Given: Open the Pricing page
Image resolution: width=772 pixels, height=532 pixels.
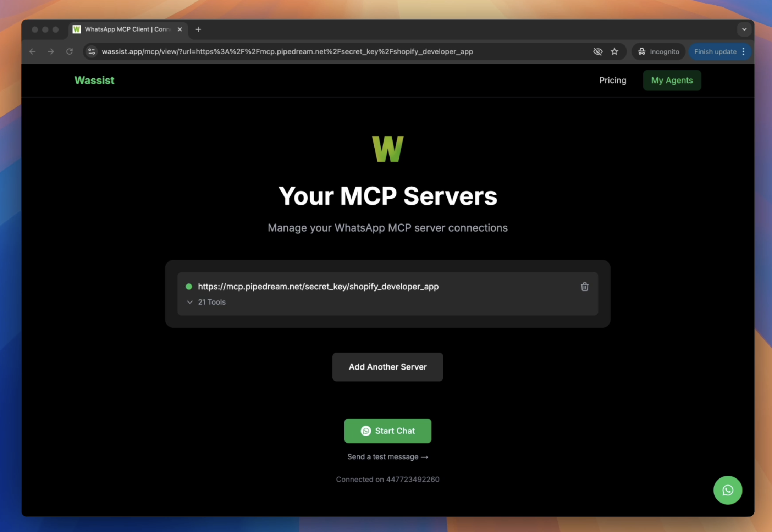Looking at the screenshot, I should (x=613, y=80).
